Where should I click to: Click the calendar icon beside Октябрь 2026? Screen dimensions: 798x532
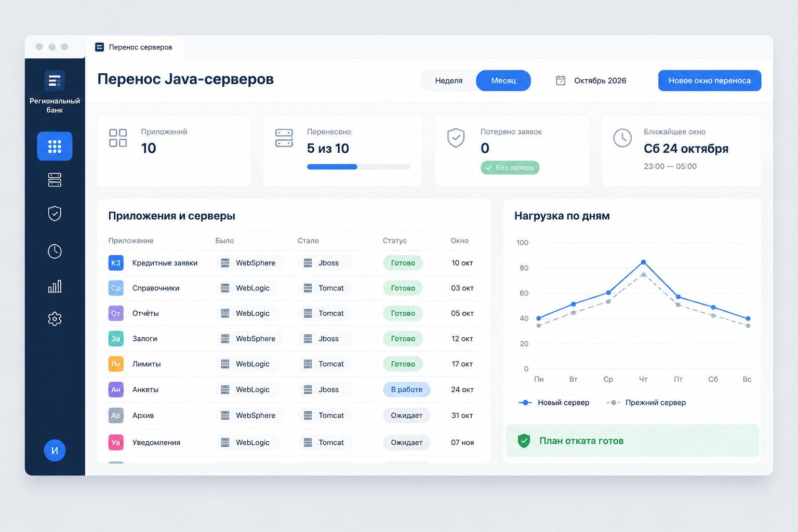(561, 81)
